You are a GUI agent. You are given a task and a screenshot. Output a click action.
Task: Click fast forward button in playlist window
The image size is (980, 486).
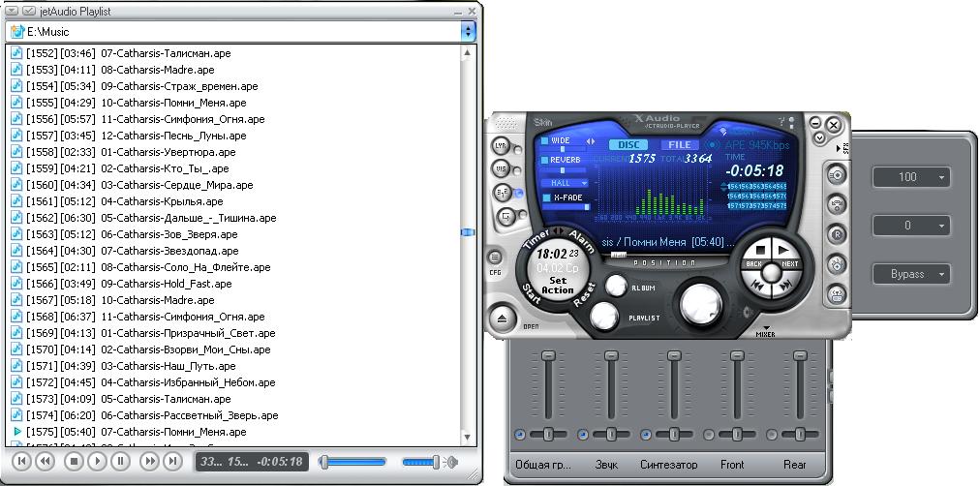click(x=149, y=462)
